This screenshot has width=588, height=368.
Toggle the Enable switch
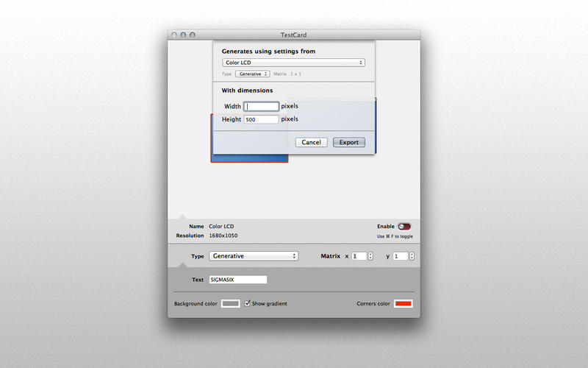(404, 227)
